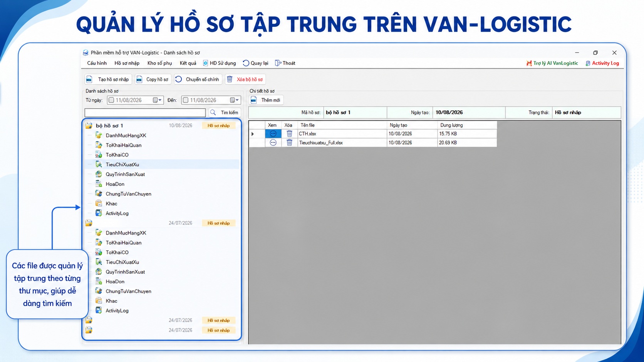Click the CTH.xlsx file name cell
The width and height of the screenshot is (644, 362).
342,134
